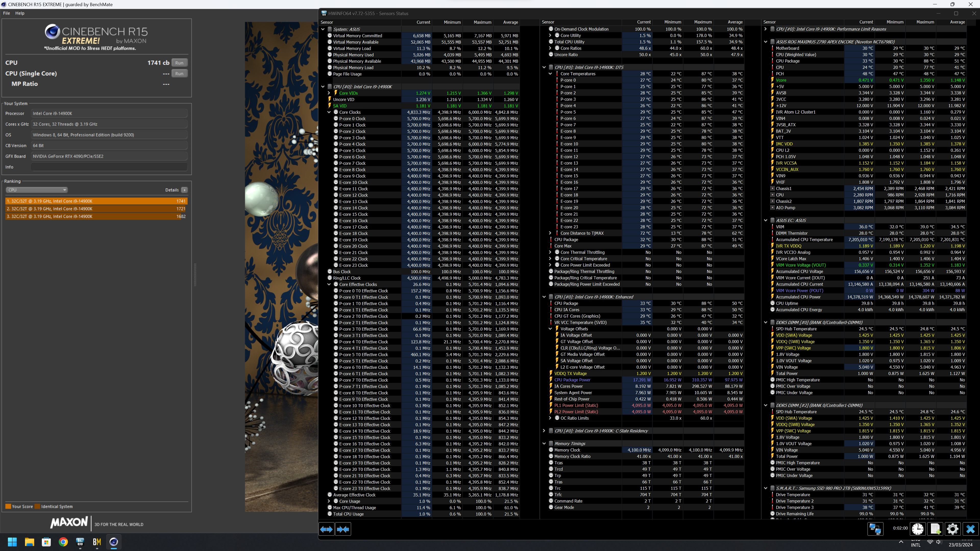Image resolution: width=980 pixels, height=551 pixels.
Task: Collapse Core Temperatures tree
Action: click(x=550, y=74)
